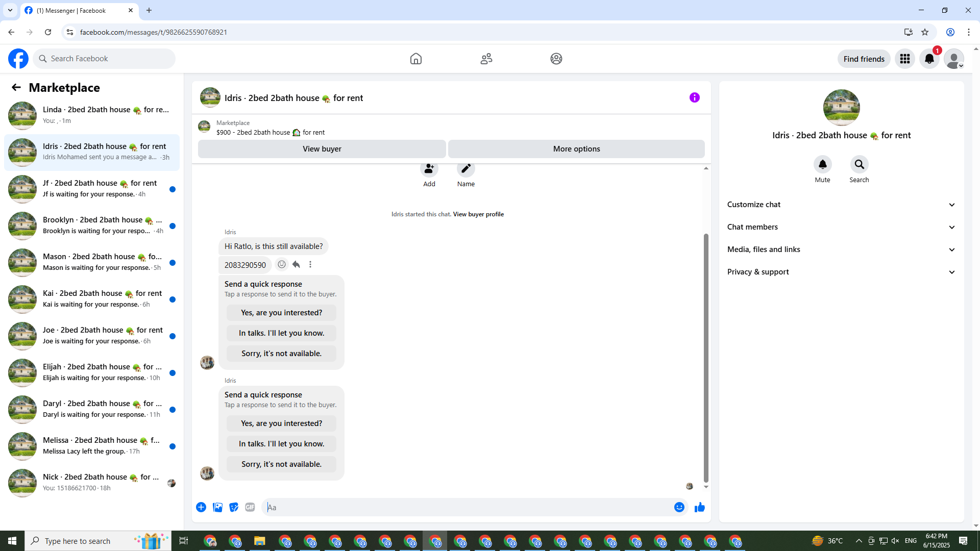Click the message text input field
This screenshot has height=551, width=980.
click(x=467, y=507)
